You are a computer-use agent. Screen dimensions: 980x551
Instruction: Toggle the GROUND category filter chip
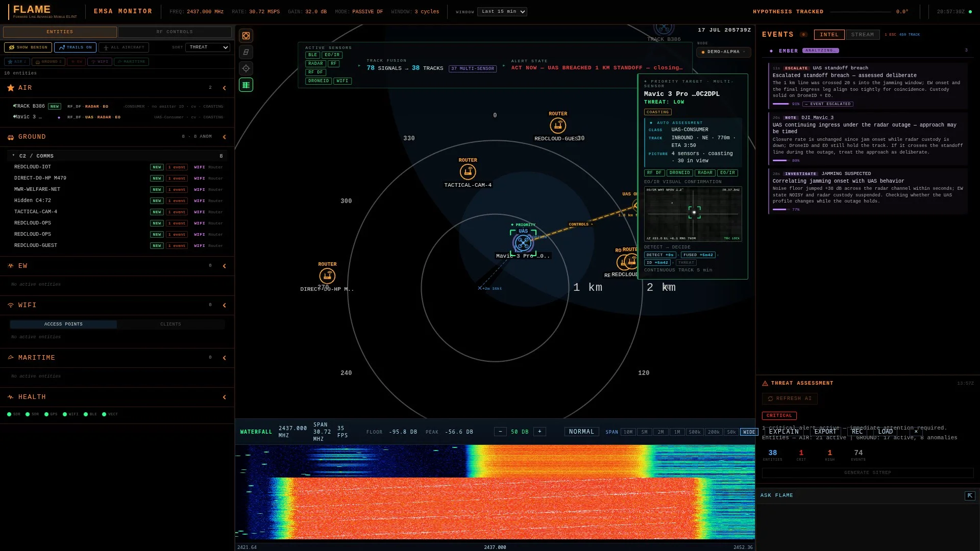pyautogui.click(x=48, y=62)
